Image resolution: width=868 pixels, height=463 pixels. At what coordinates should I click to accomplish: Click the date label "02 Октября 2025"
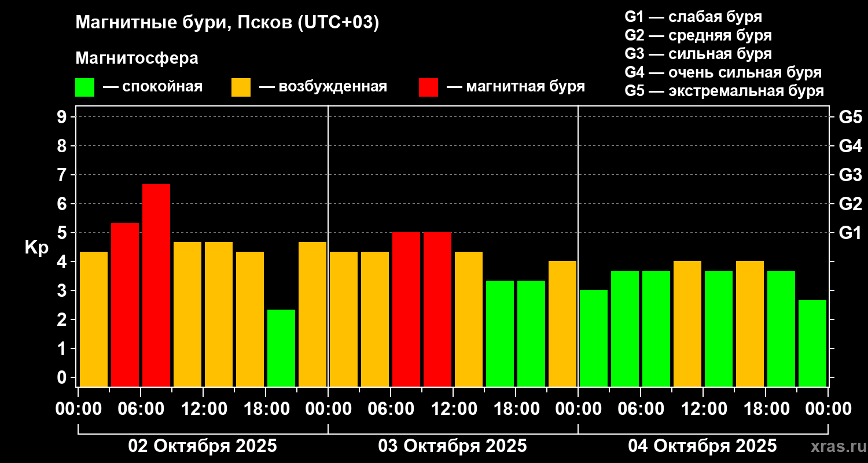(203, 446)
